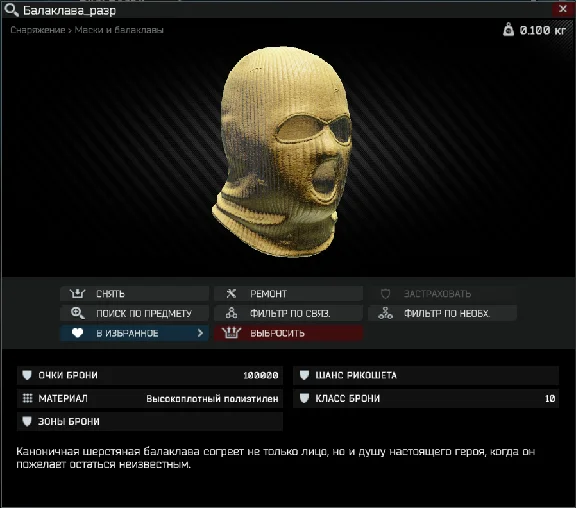Click the wrench icon for РЕМОНТ
Image resolution: width=576 pixels, height=508 pixels.
click(x=231, y=293)
